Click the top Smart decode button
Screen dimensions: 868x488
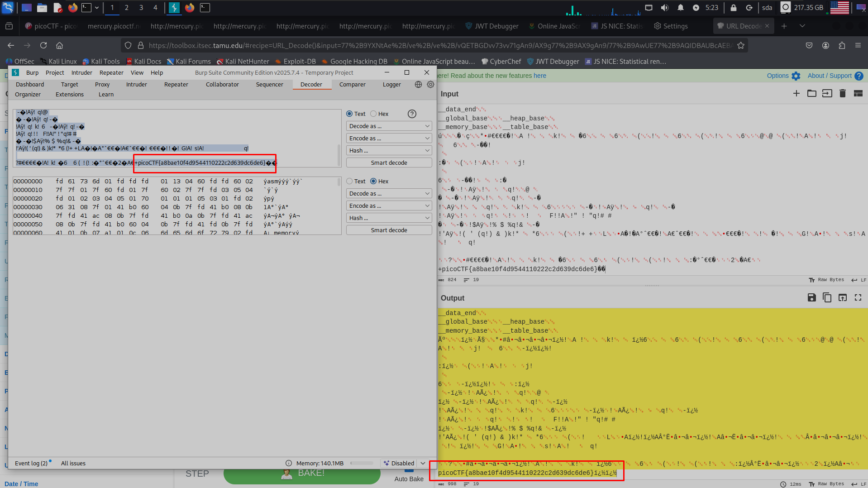tap(389, 163)
